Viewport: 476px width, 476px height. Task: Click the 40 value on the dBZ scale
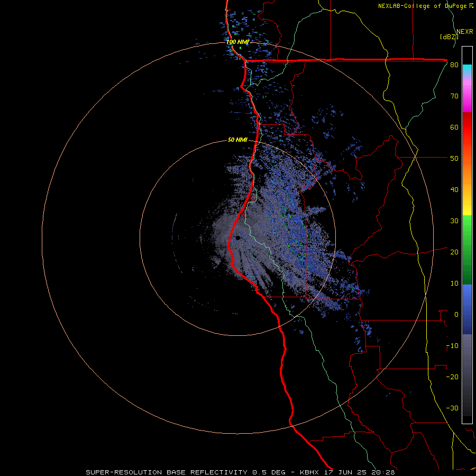tap(454, 190)
